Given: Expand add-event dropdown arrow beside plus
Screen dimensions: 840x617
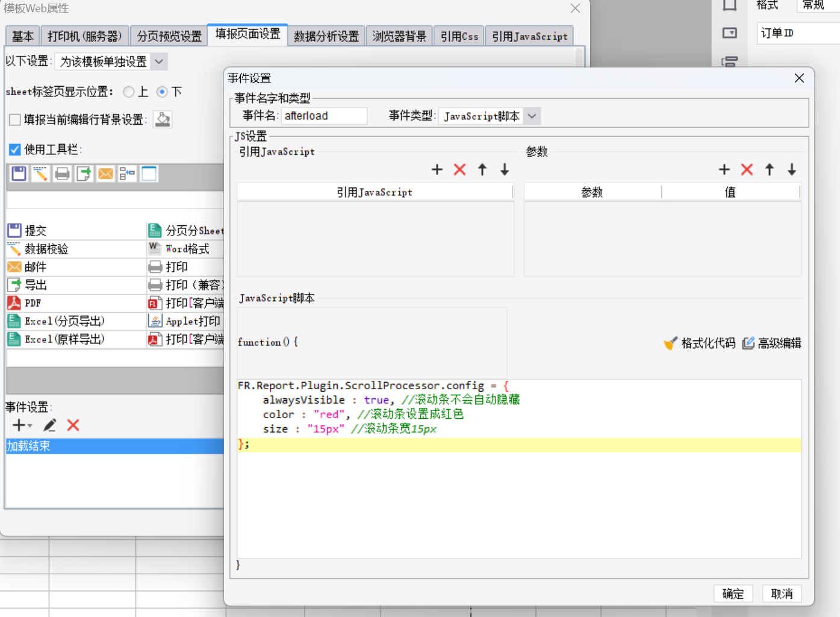Looking at the screenshot, I should [30, 426].
